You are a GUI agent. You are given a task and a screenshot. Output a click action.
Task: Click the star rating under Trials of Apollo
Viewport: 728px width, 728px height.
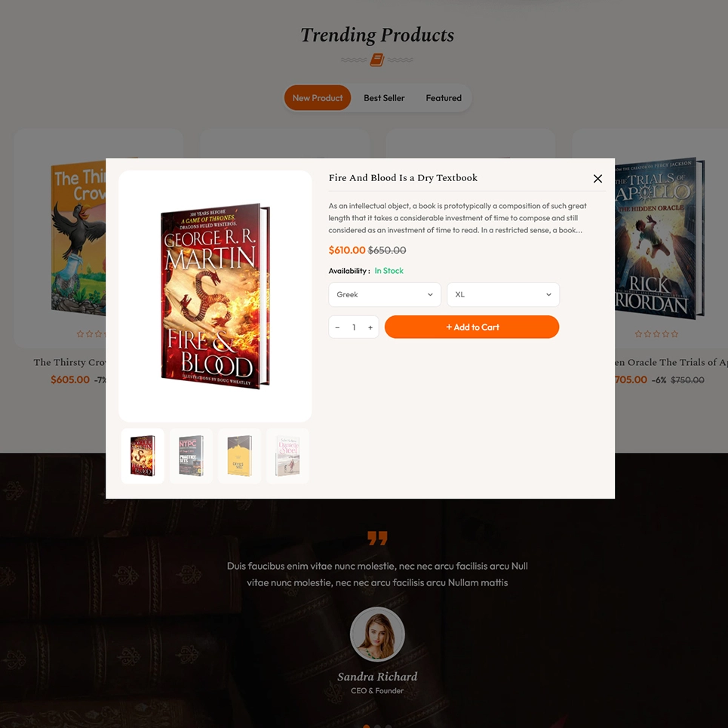point(656,333)
